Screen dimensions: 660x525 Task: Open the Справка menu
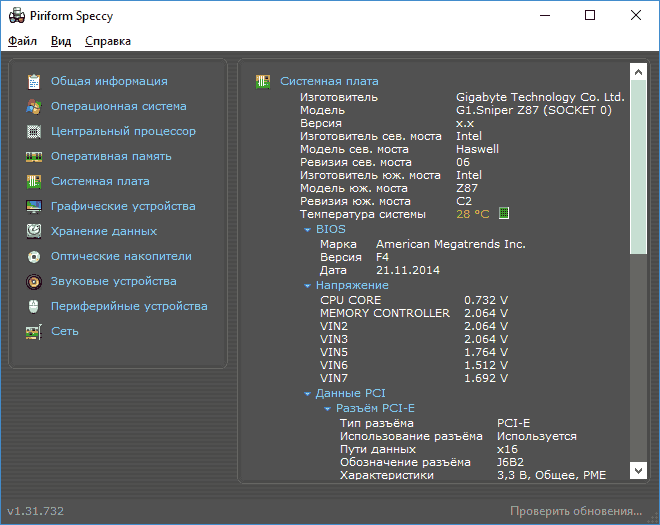pyautogui.click(x=108, y=41)
